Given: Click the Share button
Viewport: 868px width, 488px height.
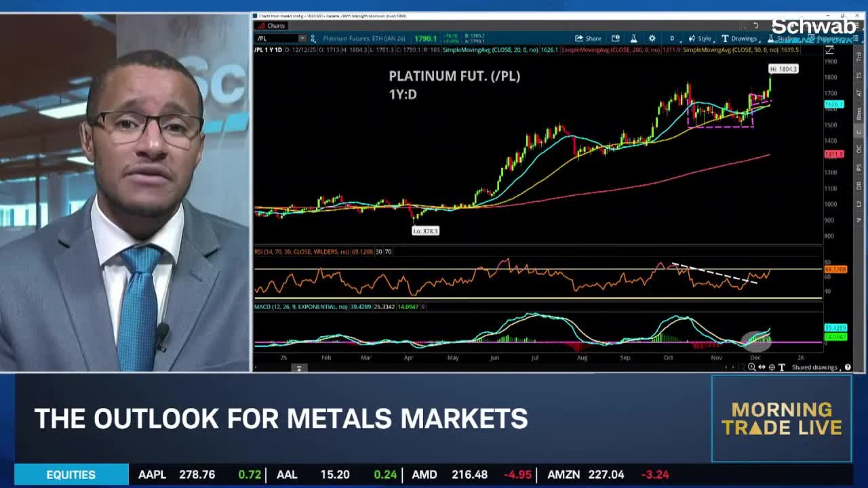Looking at the screenshot, I should 587,39.
